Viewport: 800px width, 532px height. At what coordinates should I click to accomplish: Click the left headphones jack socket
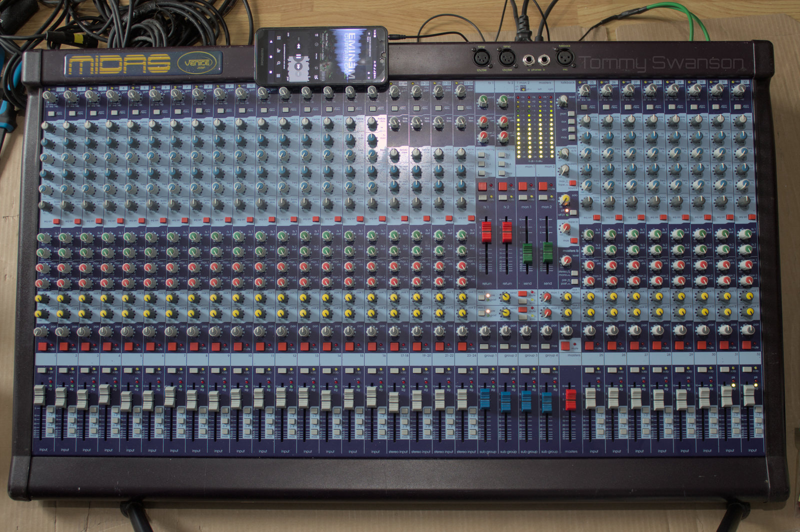tap(529, 60)
